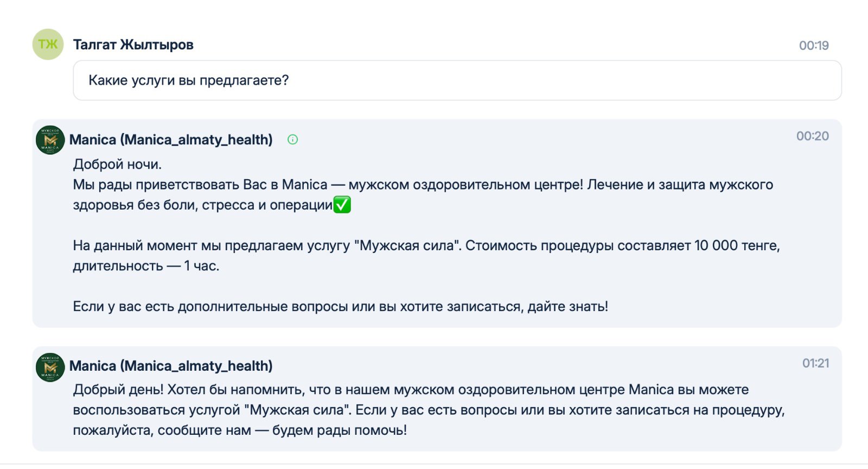This screenshot has height=469, width=868.
Task: Click Manica logo avatar on 00:20 message
Action: (x=50, y=140)
